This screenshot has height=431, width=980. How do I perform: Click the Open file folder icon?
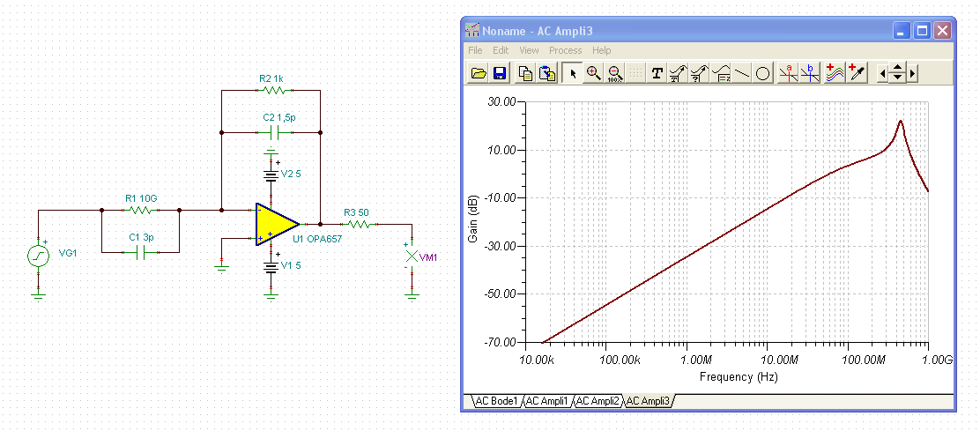pyautogui.click(x=479, y=73)
